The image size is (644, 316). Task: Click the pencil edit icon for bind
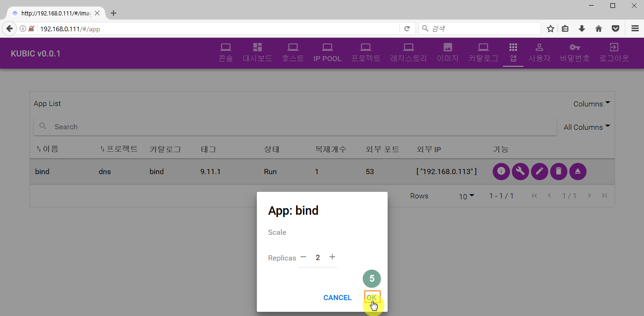539,171
